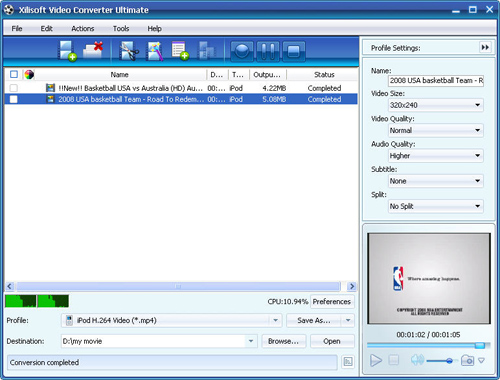
Task: Check the Basketball USA vs Australia row checkbox
Action: (14, 88)
